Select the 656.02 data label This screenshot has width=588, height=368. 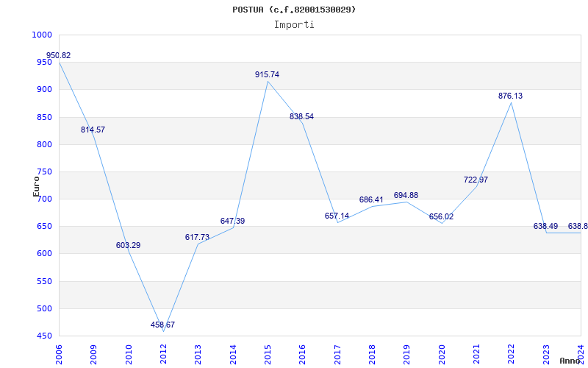point(441,216)
